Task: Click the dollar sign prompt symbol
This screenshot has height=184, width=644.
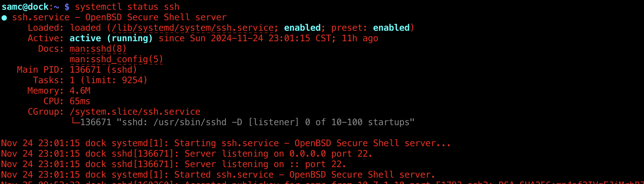Action: pos(67,7)
